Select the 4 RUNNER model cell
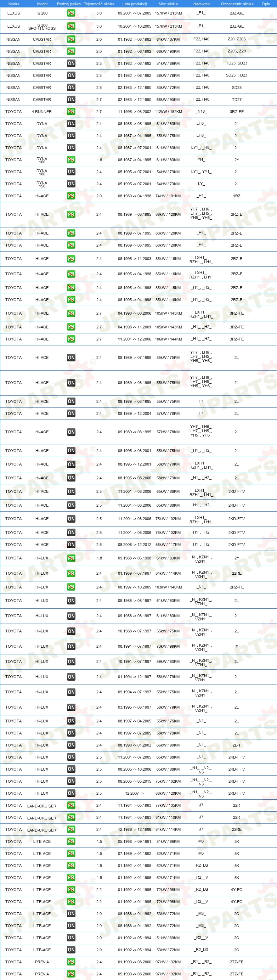 coord(42,112)
